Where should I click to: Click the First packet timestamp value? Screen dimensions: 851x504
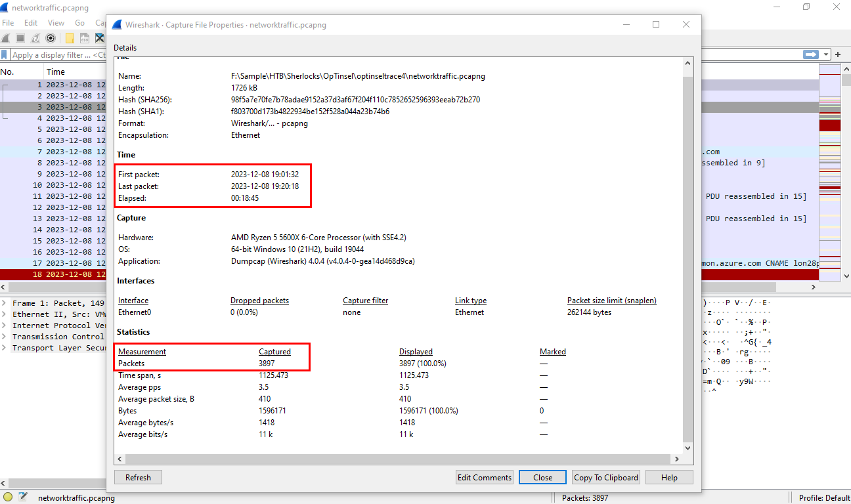click(265, 175)
